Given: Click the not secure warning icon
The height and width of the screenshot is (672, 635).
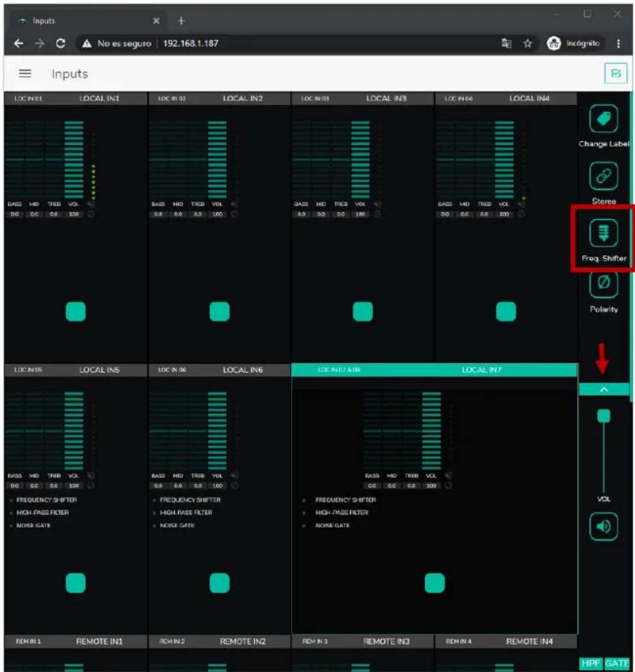Looking at the screenshot, I should [x=87, y=44].
